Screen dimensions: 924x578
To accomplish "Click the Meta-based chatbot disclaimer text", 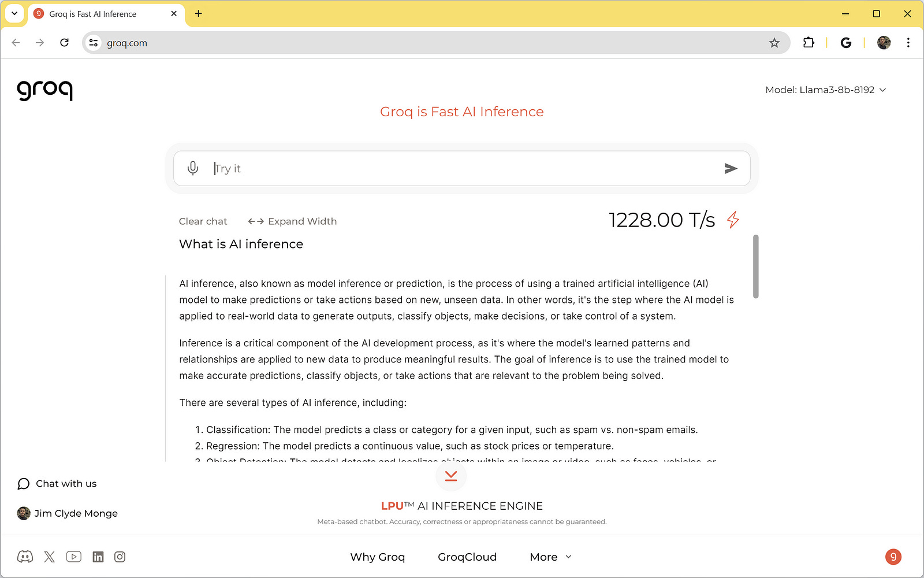I will [x=462, y=521].
